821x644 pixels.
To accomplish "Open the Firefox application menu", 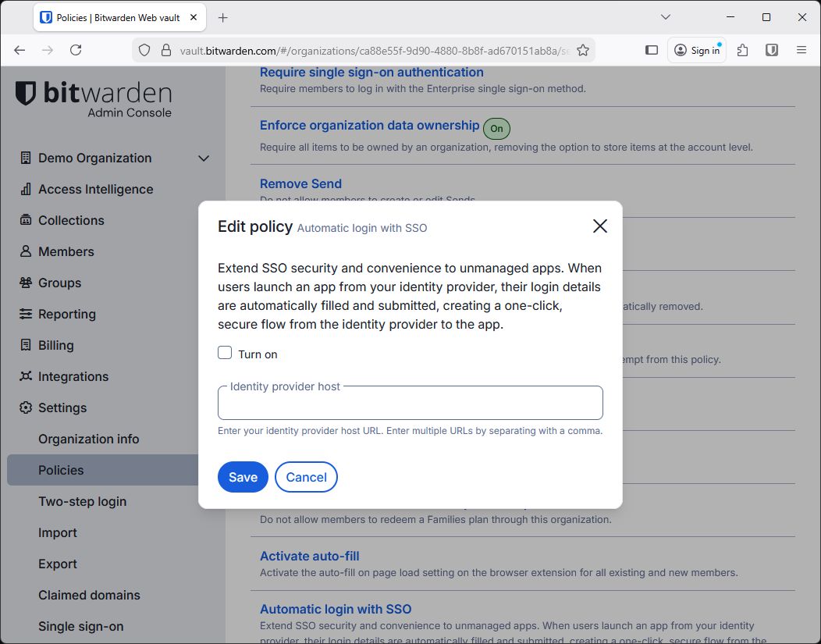I will click(x=801, y=49).
